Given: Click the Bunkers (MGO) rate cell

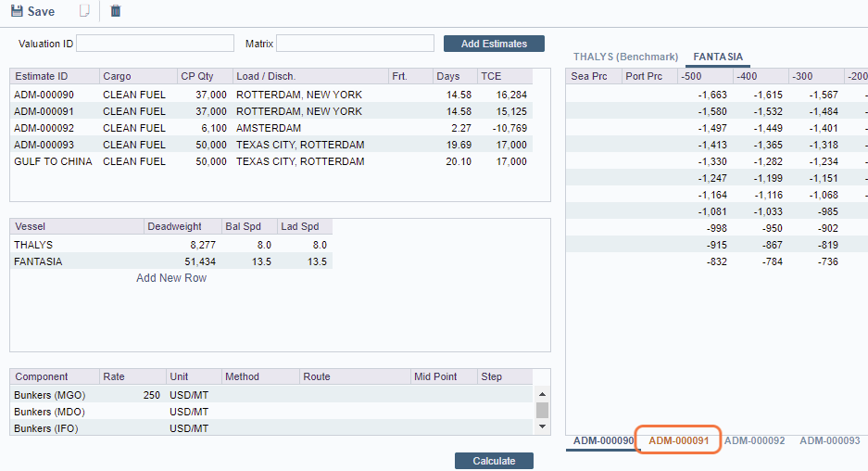Looking at the screenshot, I should point(132,395).
